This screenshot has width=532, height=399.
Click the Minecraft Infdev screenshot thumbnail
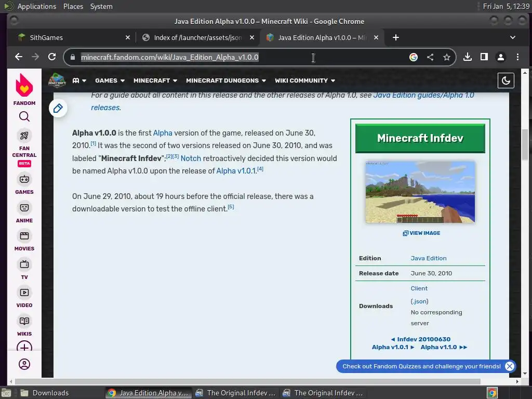tap(420, 192)
